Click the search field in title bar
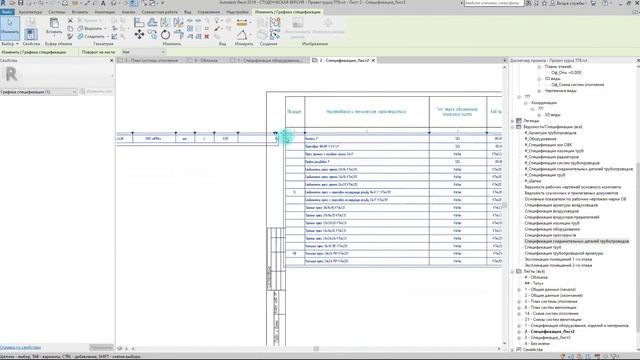640x360 pixels. (493, 3)
